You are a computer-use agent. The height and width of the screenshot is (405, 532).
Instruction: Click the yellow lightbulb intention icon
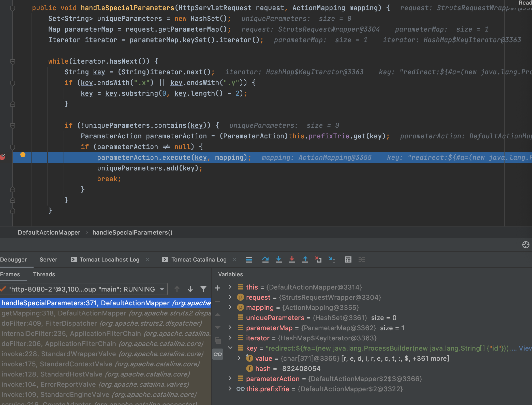tap(23, 155)
